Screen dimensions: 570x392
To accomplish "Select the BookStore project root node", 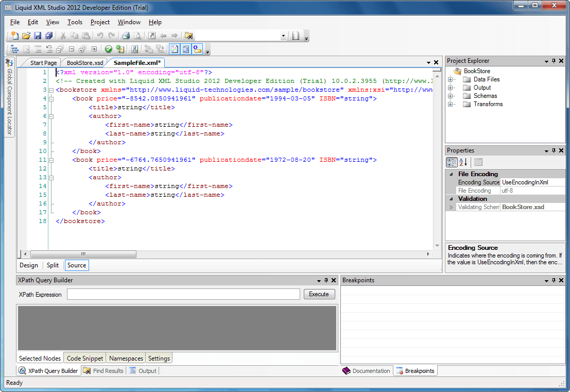I will pos(477,71).
